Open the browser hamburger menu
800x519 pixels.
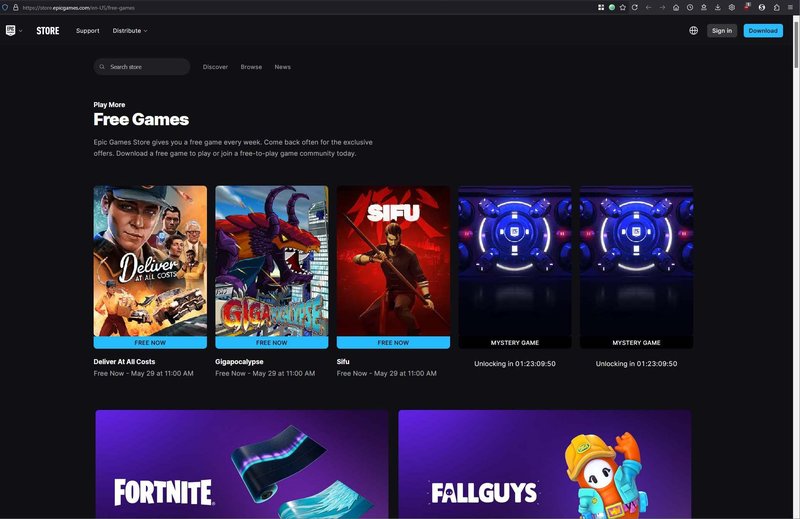791,7
